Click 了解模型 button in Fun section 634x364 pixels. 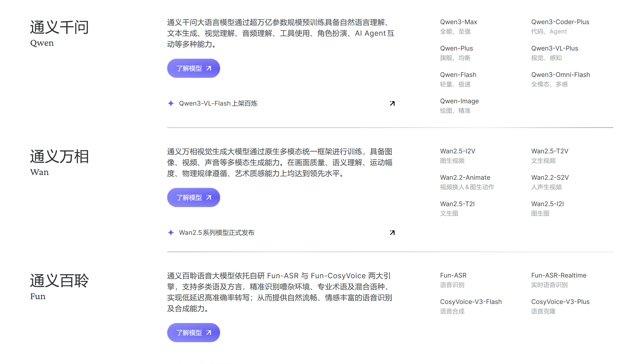coord(193,333)
